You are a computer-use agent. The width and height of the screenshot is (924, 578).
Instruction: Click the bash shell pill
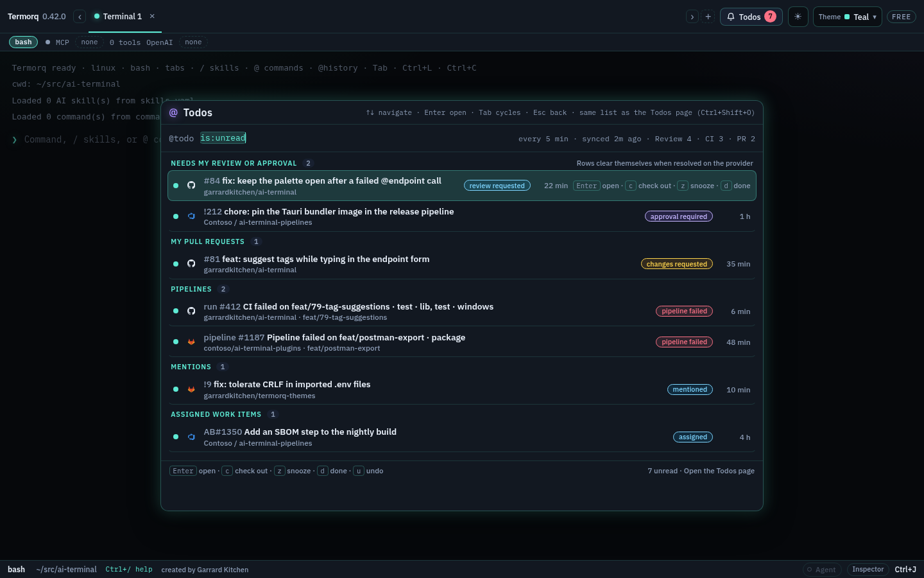point(23,42)
